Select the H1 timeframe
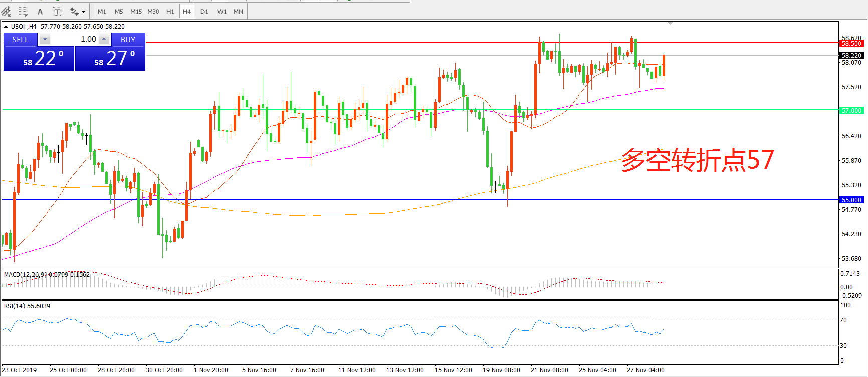Image resolution: width=868 pixels, height=377 pixels. [170, 11]
